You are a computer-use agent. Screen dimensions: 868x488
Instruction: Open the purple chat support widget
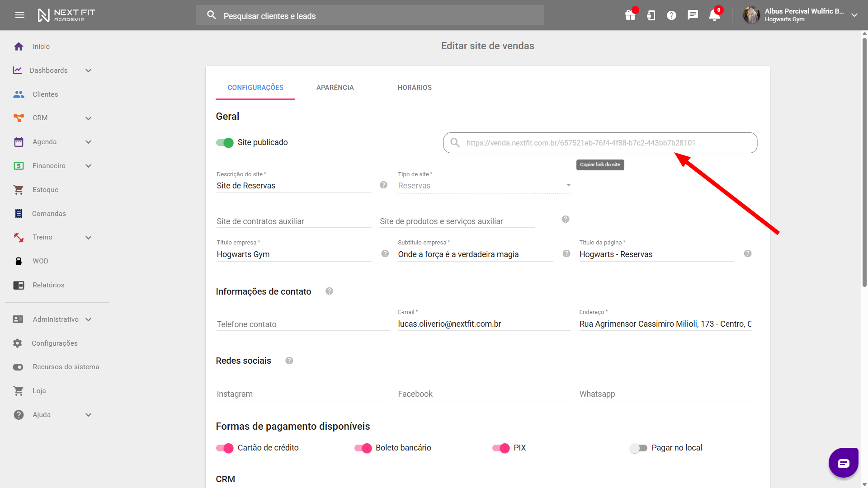tap(843, 463)
